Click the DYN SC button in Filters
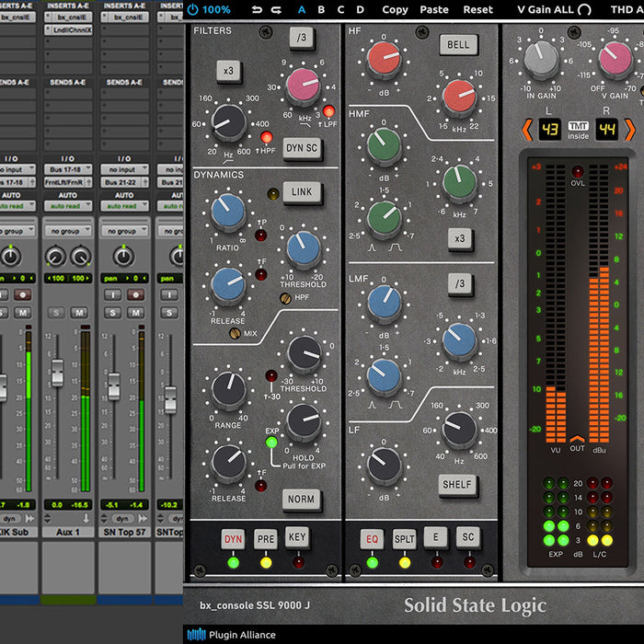644x644 pixels. [x=302, y=148]
